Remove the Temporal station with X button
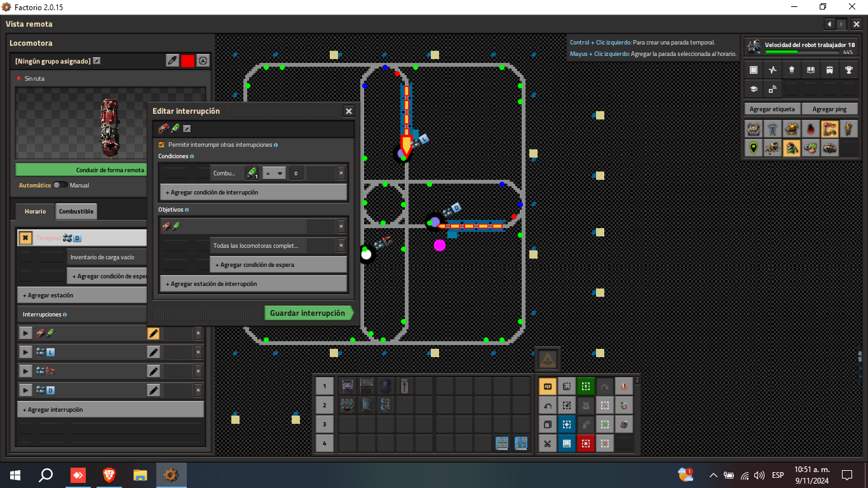868x488 pixels. (25, 238)
